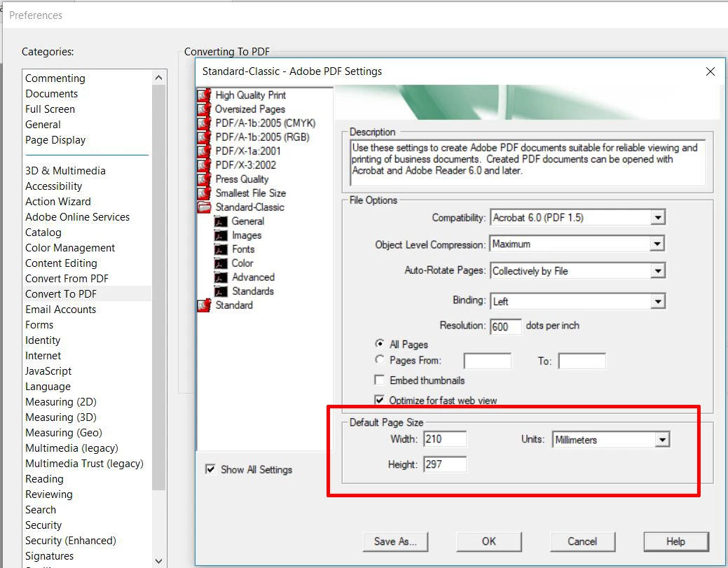The width and height of the screenshot is (728, 568).
Task: Open the Units dropdown showing Millimeters
Action: [x=662, y=439]
